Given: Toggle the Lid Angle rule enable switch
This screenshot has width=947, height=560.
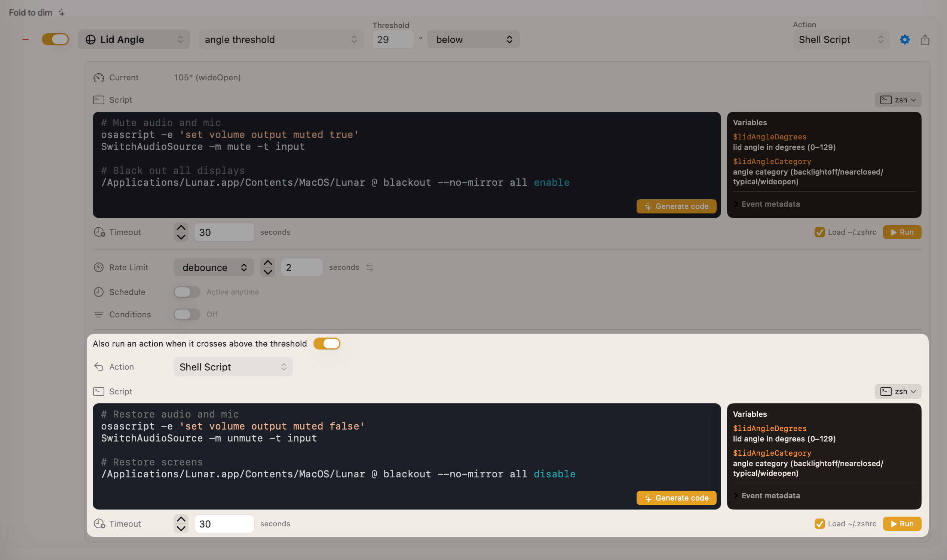Looking at the screenshot, I should pyautogui.click(x=55, y=40).
